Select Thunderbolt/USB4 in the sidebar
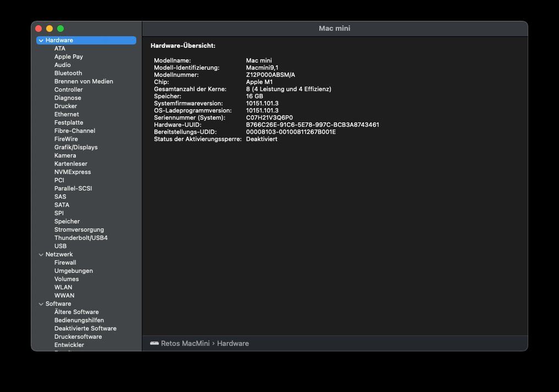This screenshot has height=392, width=559. click(x=81, y=238)
